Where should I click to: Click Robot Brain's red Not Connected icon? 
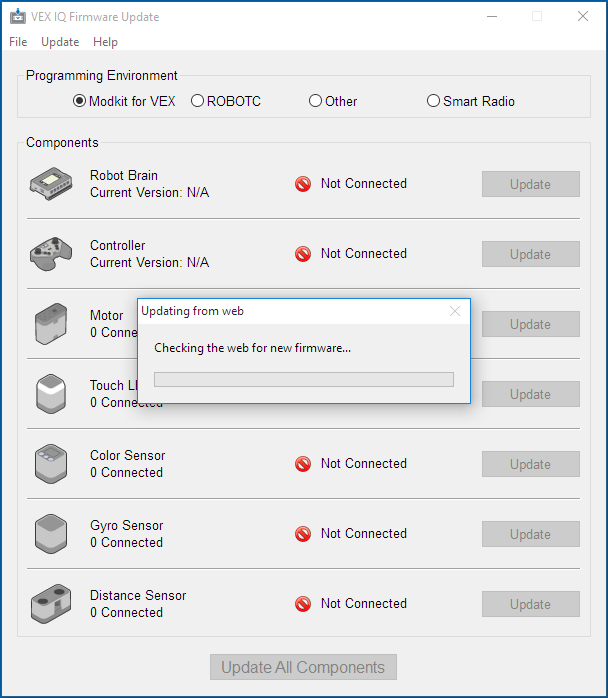click(303, 184)
